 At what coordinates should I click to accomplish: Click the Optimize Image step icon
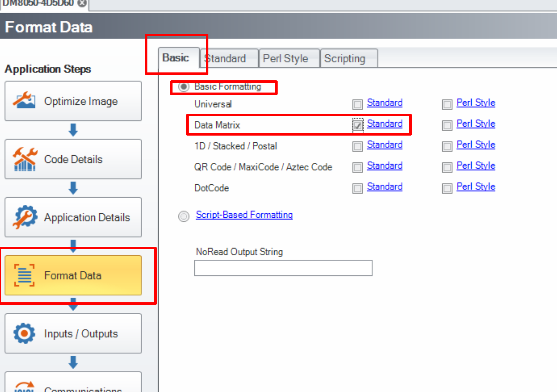[x=24, y=101]
